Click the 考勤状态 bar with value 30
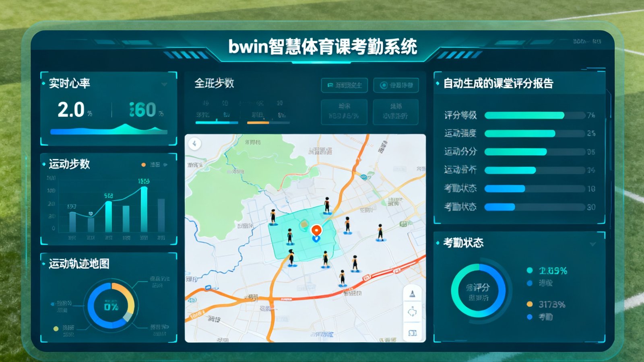The image size is (644, 362). pyautogui.click(x=535, y=207)
